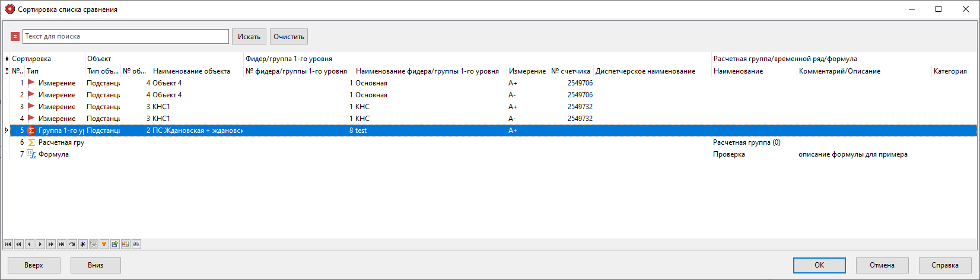This screenshot has height=280, width=980.
Task: Click the next record arrow
Action: click(40, 244)
